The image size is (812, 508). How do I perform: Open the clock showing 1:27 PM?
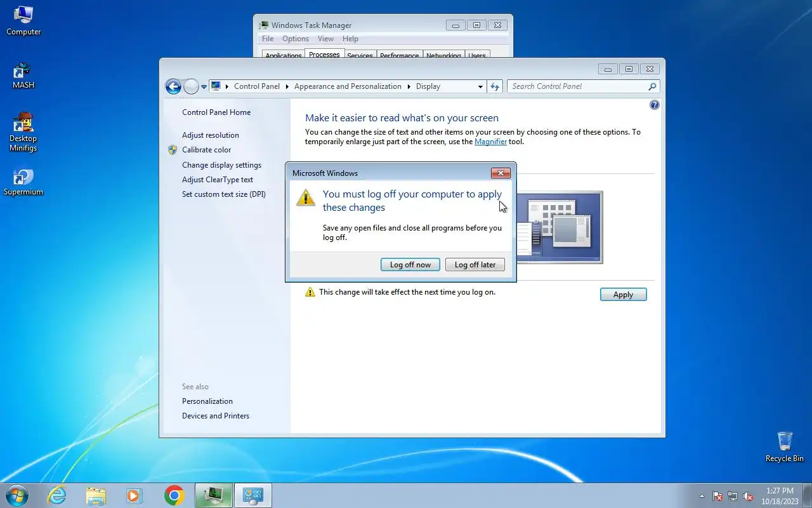click(x=780, y=496)
